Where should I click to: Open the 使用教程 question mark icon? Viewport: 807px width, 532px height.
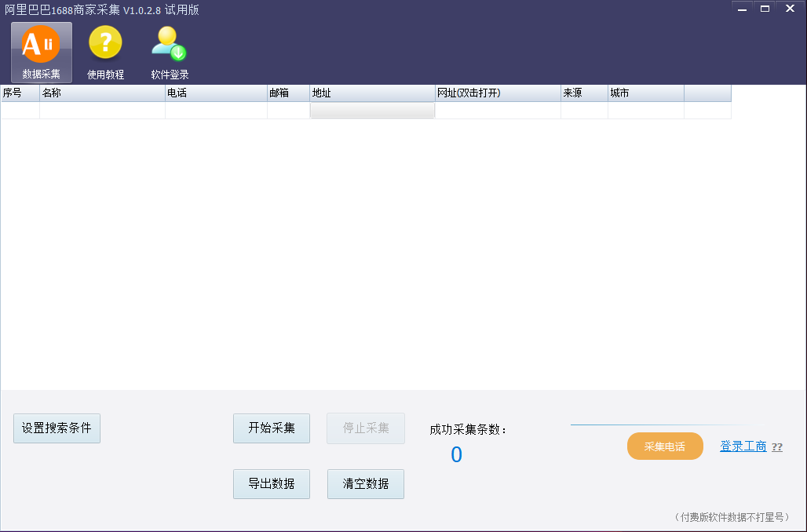click(105, 53)
